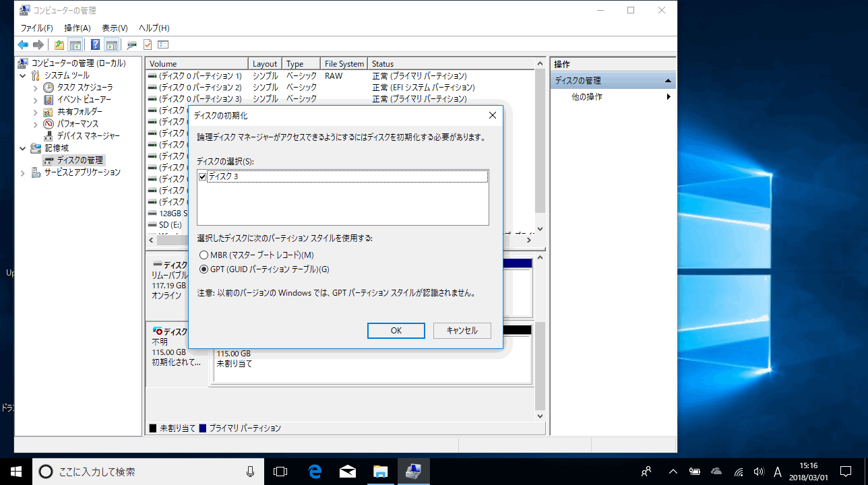The height and width of the screenshot is (485, 868).
Task: Toggle the Show/Hide Console Tree icon
Action: click(x=75, y=45)
